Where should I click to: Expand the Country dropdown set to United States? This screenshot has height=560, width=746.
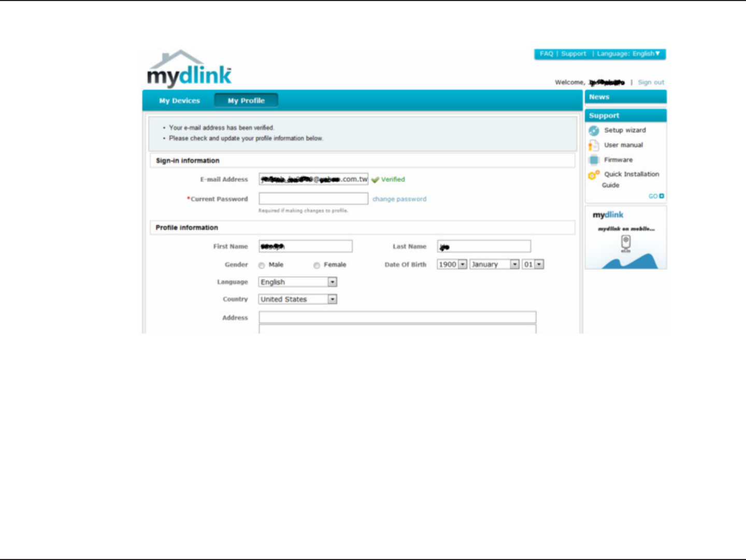298,299
